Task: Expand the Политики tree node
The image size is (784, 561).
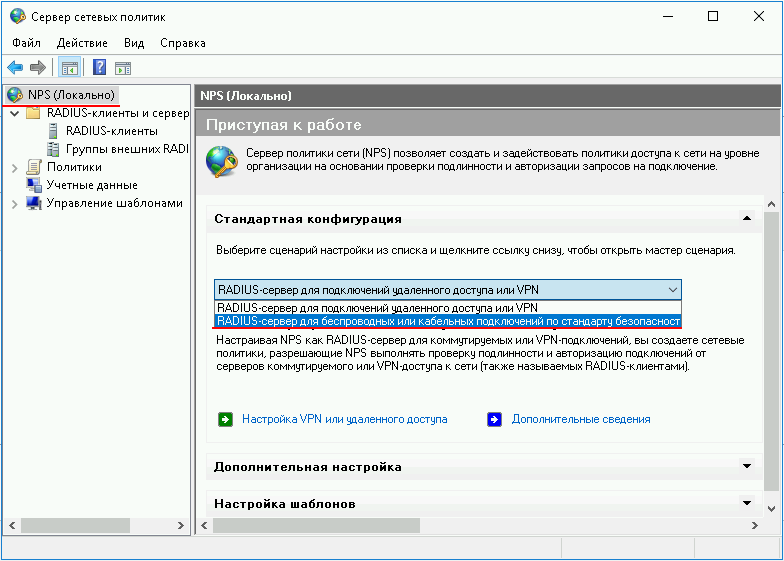Action: (15, 168)
